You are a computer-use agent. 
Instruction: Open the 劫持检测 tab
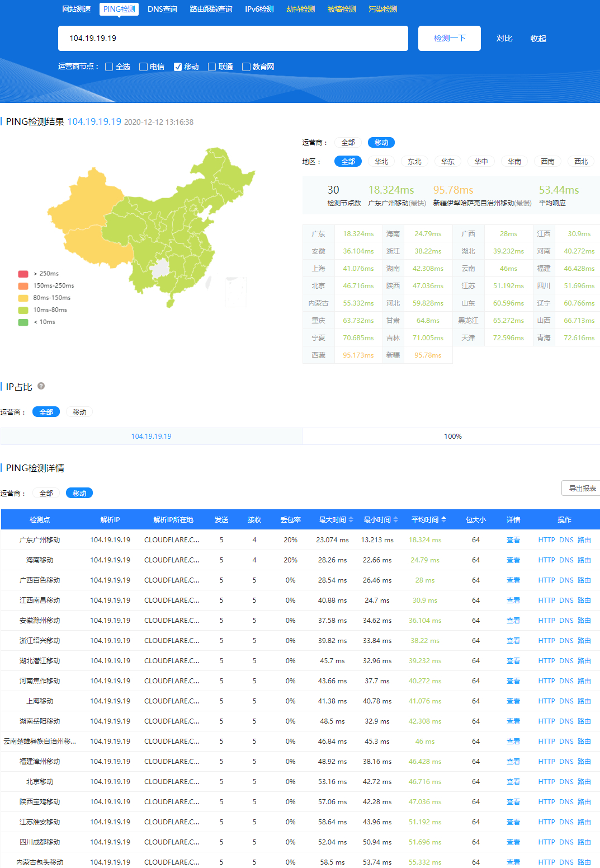[300, 9]
